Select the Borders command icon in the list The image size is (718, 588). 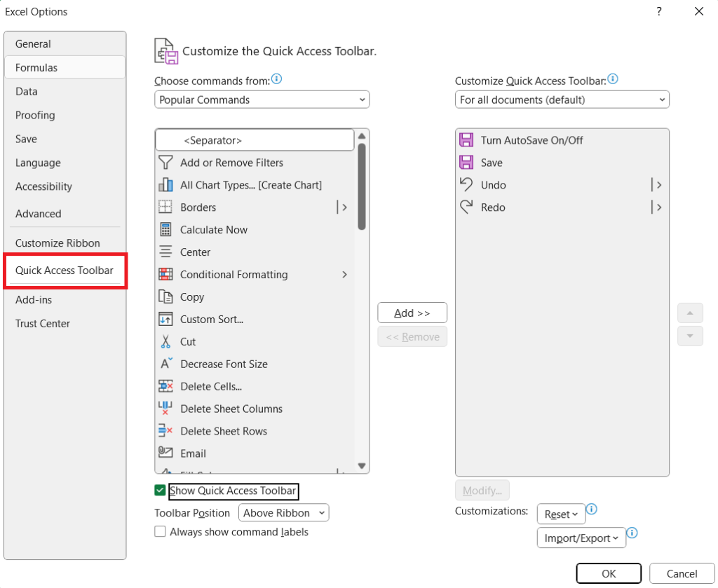point(166,207)
